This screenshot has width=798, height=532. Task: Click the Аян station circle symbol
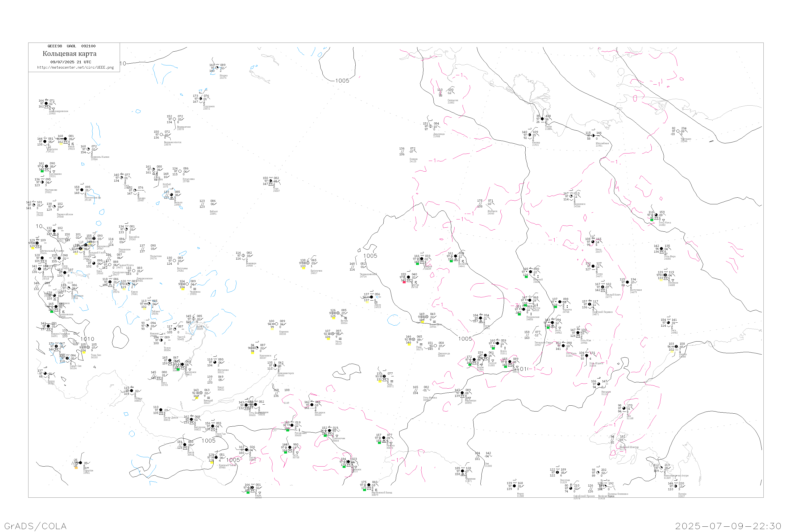pyautogui.click(x=624, y=409)
